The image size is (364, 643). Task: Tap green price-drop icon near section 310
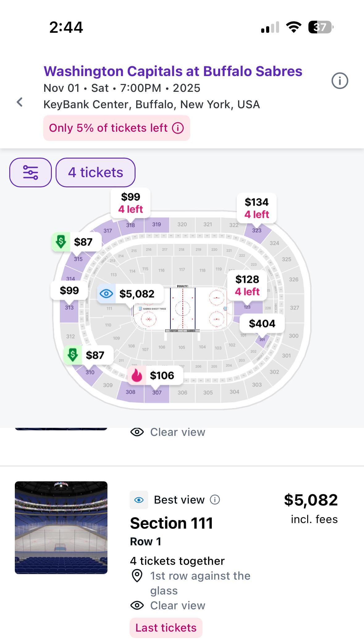point(73,355)
